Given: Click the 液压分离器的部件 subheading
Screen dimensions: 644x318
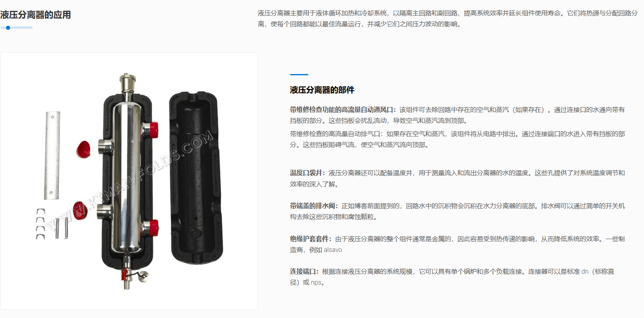Looking at the screenshot, I should pos(322,90).
